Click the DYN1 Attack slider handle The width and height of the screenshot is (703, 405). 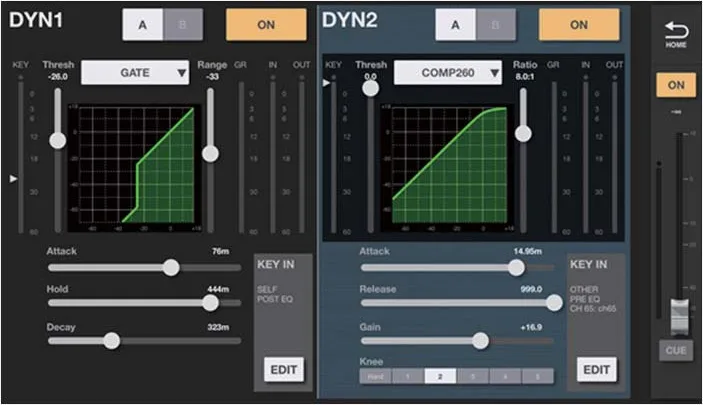pos(171,267)
